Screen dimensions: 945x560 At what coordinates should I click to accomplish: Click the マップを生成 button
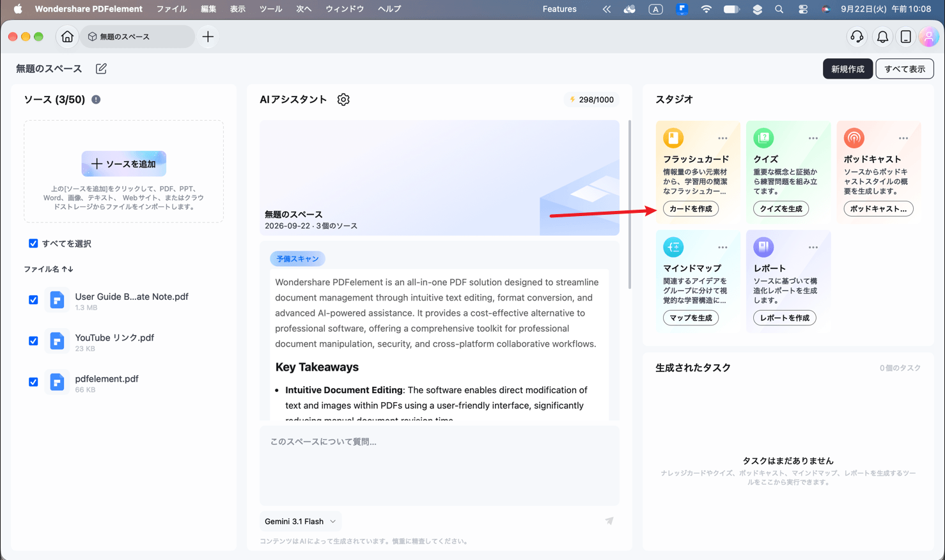pos(691,318)
